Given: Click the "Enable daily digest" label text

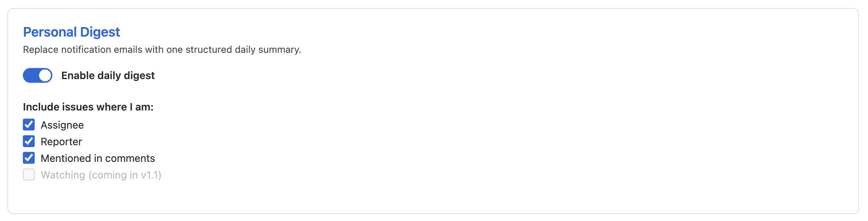Looking at the screenshot, I should tap(108, 75).
